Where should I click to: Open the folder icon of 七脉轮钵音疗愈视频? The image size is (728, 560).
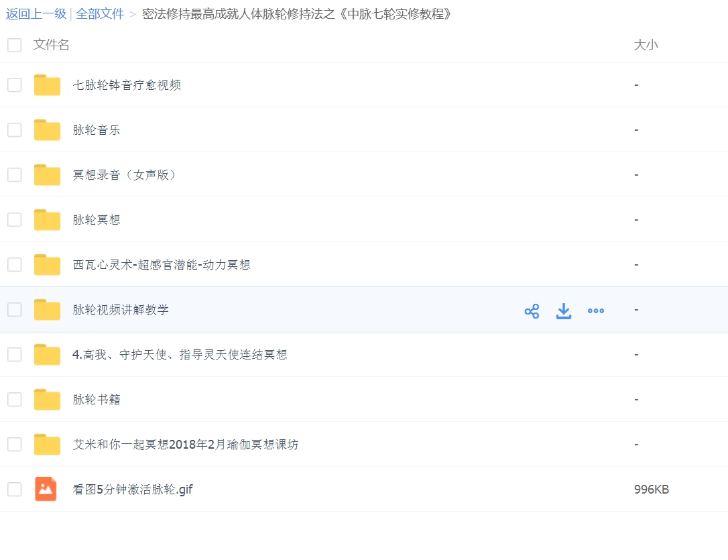47,85
